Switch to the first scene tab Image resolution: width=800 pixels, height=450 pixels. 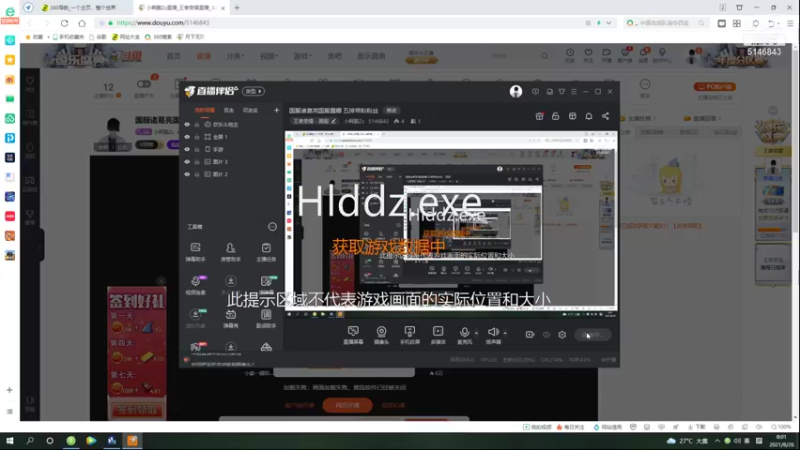point(205,110)
